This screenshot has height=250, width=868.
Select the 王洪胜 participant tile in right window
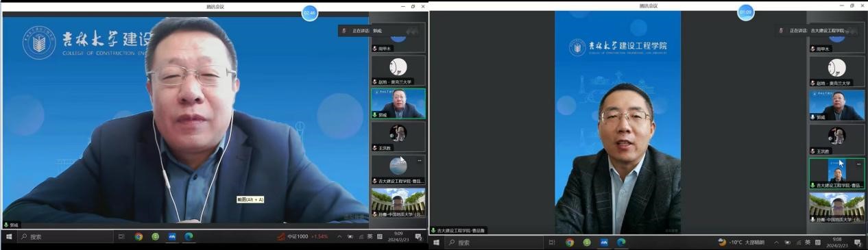click(836, 139)
